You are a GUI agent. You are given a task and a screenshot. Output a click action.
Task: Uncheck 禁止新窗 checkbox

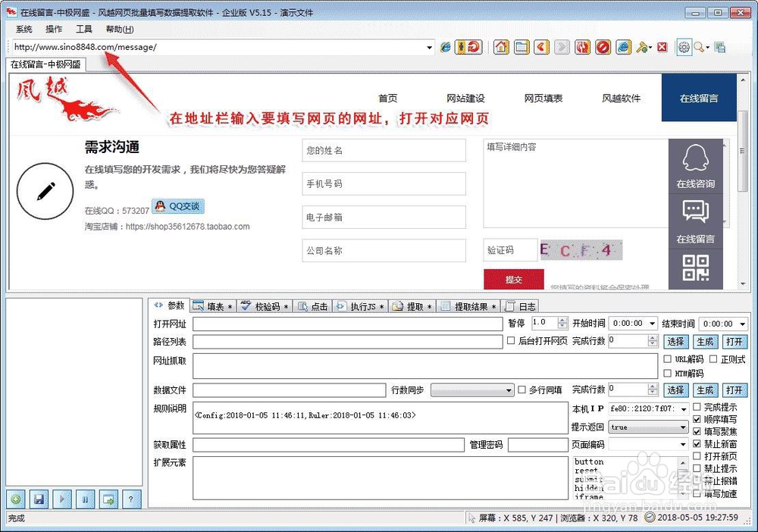point(697,443)
